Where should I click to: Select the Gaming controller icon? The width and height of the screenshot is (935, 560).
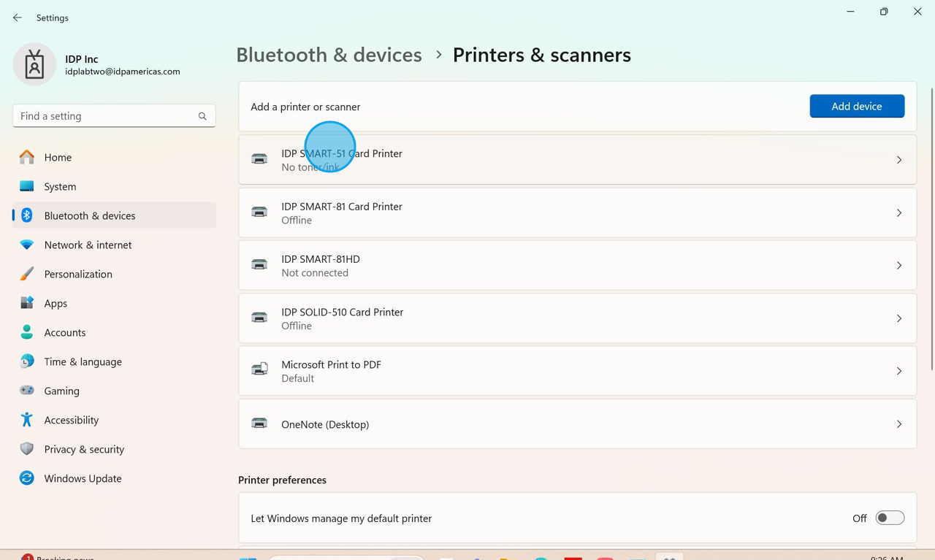(x=27, y=391)
